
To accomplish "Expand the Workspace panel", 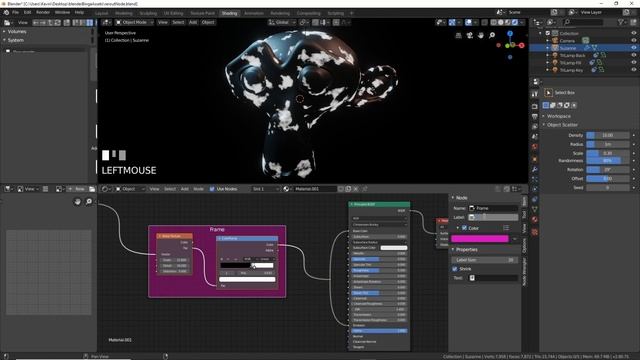I will (x=559, y=116).
